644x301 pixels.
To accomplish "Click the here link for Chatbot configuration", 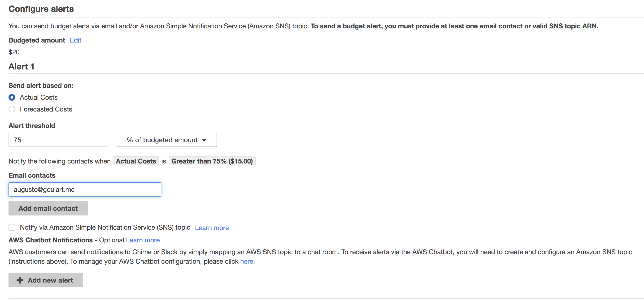I will (247, 261).
